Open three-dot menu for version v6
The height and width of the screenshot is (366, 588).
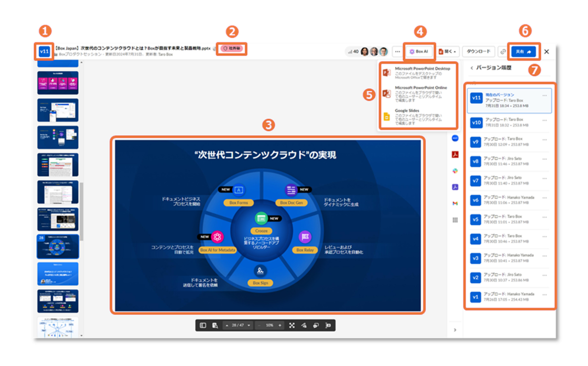click(544, 198)
